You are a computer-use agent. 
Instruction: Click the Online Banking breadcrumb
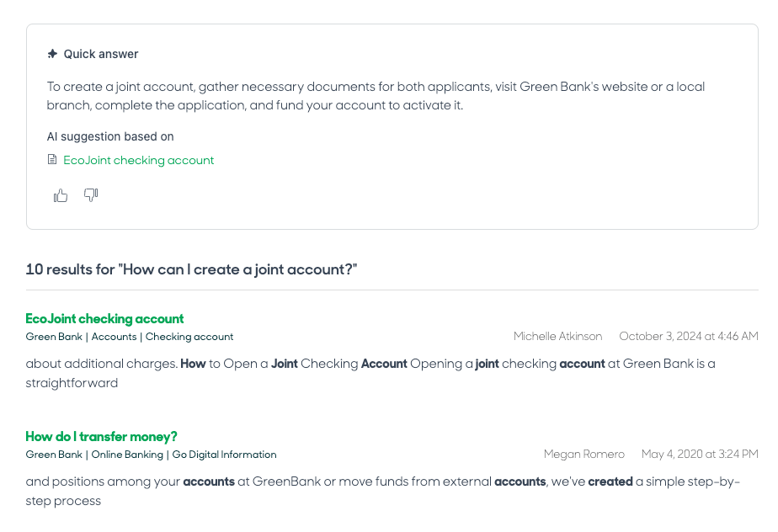[x=127, y=455]
